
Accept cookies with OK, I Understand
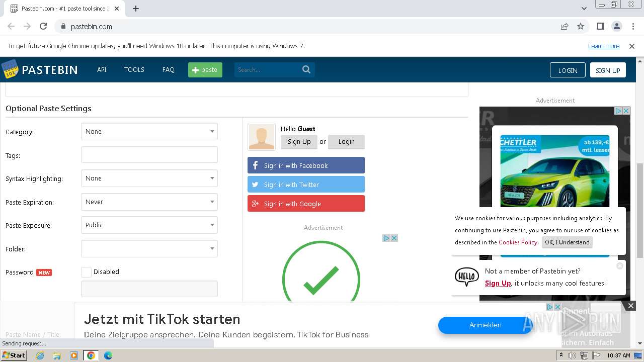click(x=567, y=242)
